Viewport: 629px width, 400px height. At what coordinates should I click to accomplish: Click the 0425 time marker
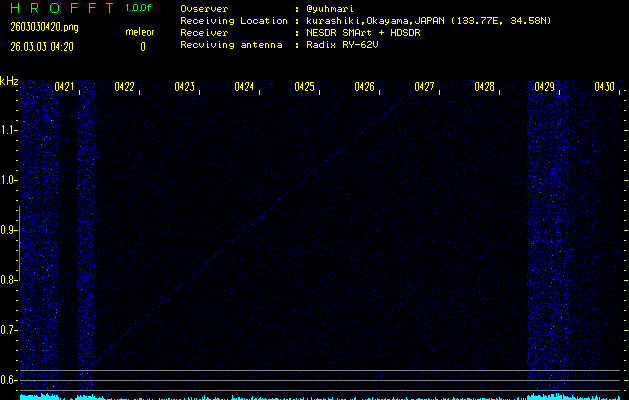(304, 87)
